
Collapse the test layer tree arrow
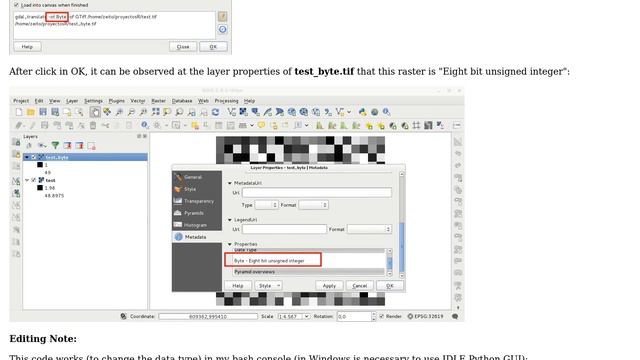(27, 180)
